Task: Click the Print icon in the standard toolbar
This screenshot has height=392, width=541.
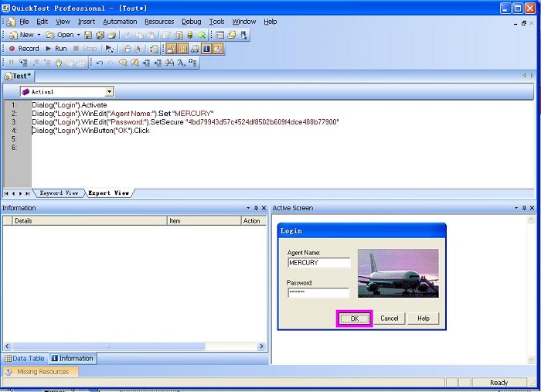Action: click(x=112, y=35)
